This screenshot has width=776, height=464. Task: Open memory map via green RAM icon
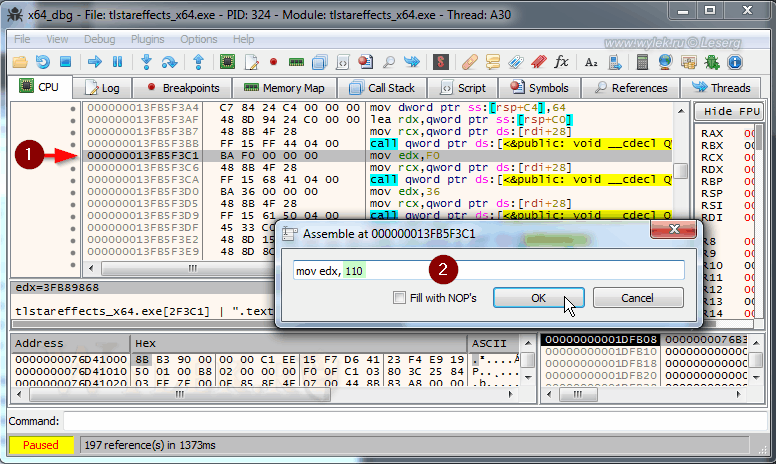[x=296, y=62]
